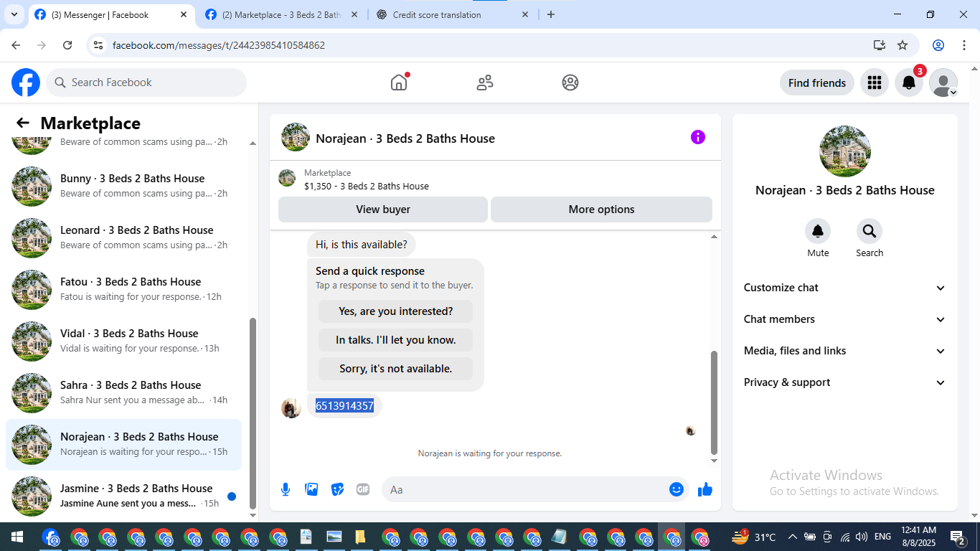980x551 pixels.
Task: Open the Groups icon in top navigation
Action: 570,83
